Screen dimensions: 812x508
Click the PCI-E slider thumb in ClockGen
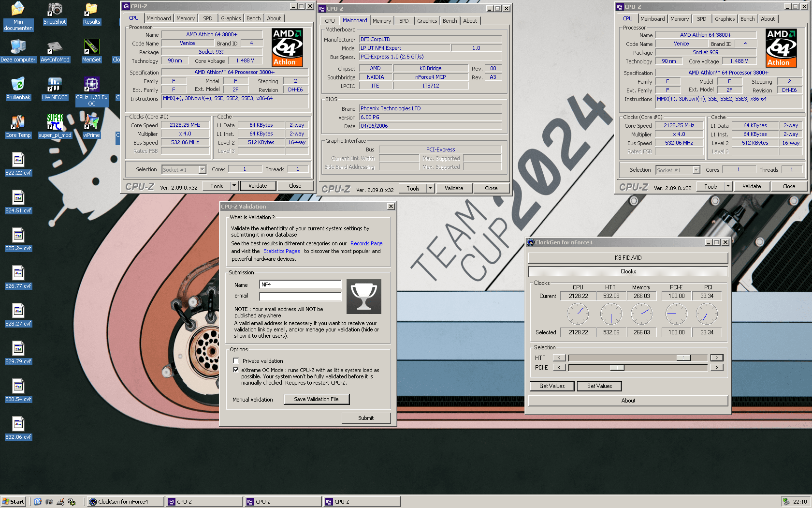coord(617,368)
